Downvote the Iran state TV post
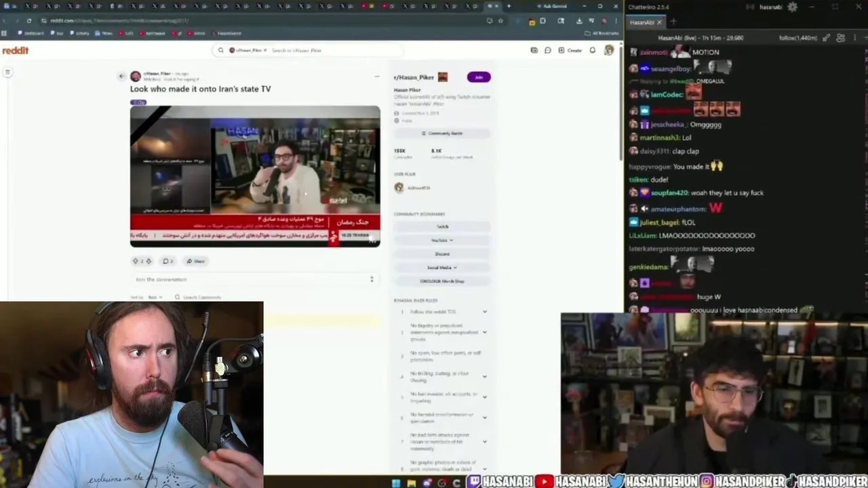Screen dimensions: 868x488 [149, 261]
